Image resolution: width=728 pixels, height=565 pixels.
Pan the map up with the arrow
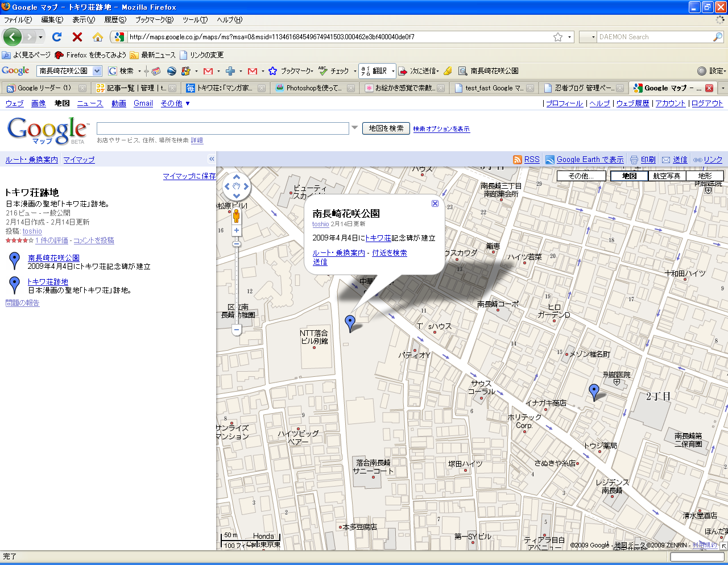click(x=237, y=177)
